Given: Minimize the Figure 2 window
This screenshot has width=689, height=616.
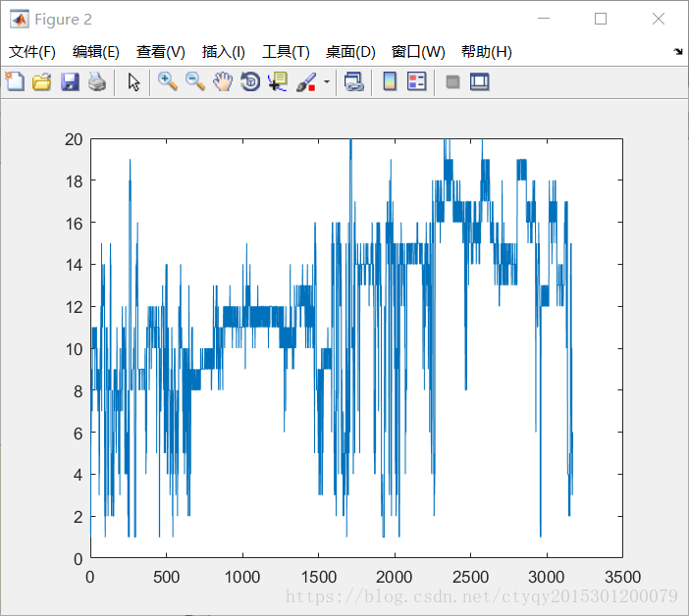Looking at the screenshot, I should pyautogui.click(x=544, y=19).
